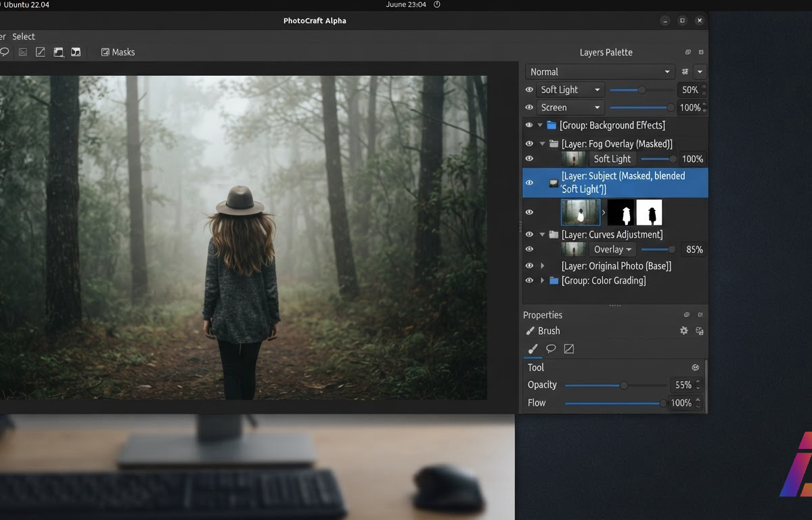Hide the Background Effects group

pos(530,125)
